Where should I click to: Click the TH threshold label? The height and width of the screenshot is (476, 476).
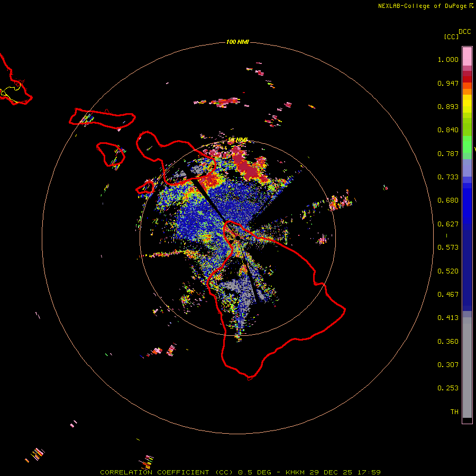(454, 412)
